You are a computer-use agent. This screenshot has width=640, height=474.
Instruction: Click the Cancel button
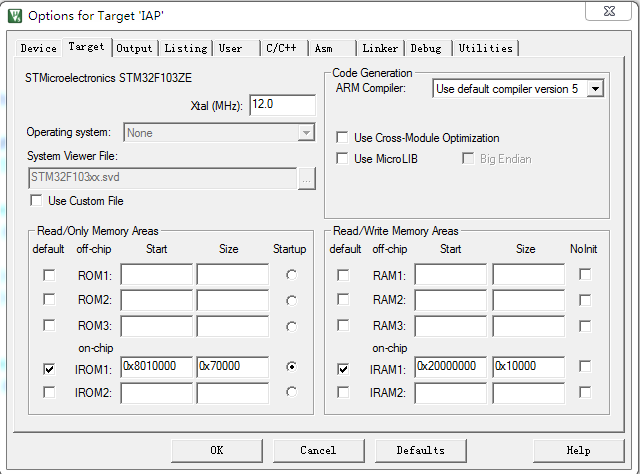point(318,450)
